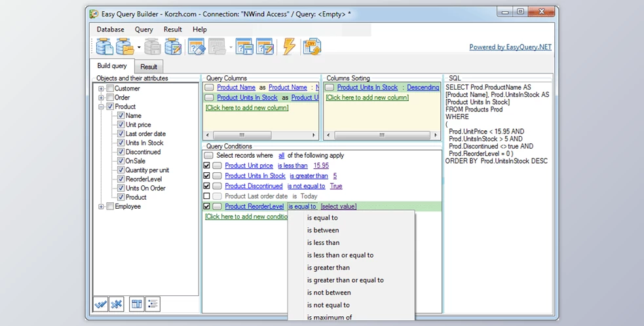Click row button in the Columns Sorting entry
Image resolution: width=644 pixels, height=326 pixels.
tap(330, 88)
